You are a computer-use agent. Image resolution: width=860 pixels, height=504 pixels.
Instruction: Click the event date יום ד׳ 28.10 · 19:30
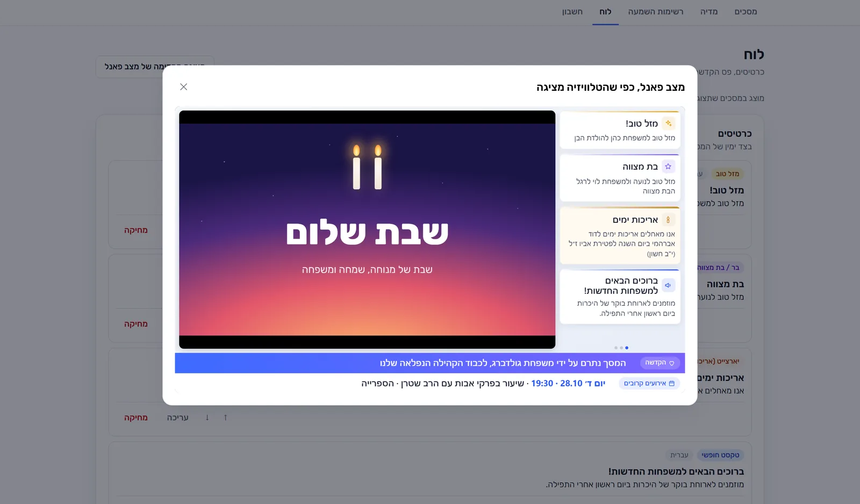coord(568,384)
